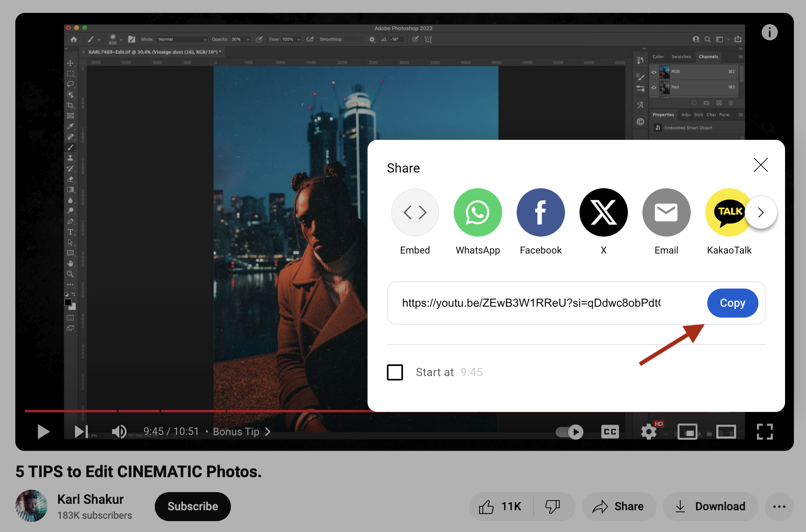Toggle Red channel visibility eye
The height and width of the screenshot is (532, 806).
point(654,87)
